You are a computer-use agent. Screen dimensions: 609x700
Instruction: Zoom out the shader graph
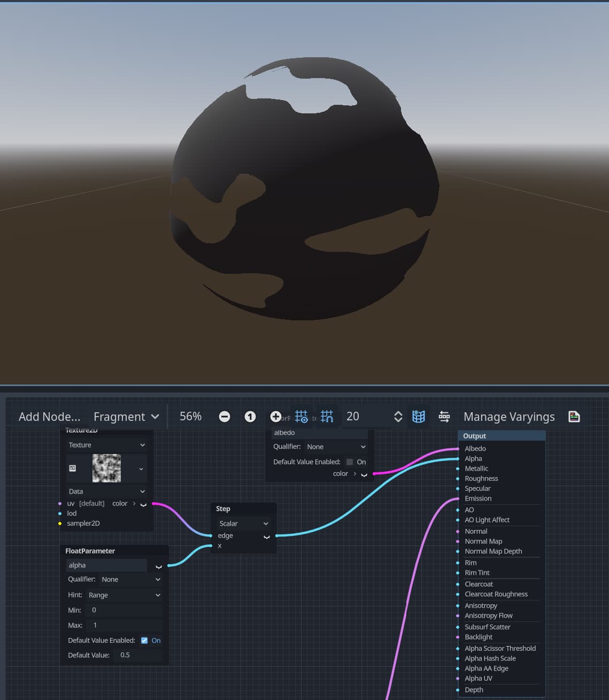tap(224, 416)
